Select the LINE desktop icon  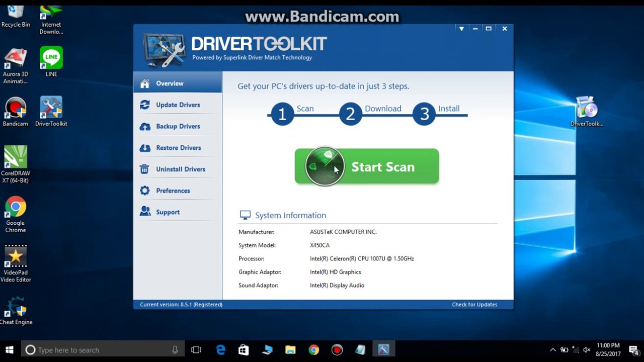[x=51, y=62]
